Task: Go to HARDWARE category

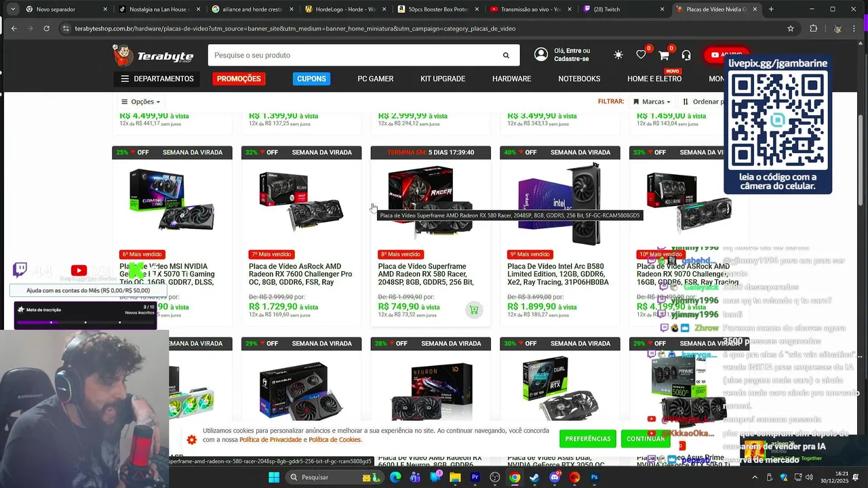Action: [x=511, y=79]
